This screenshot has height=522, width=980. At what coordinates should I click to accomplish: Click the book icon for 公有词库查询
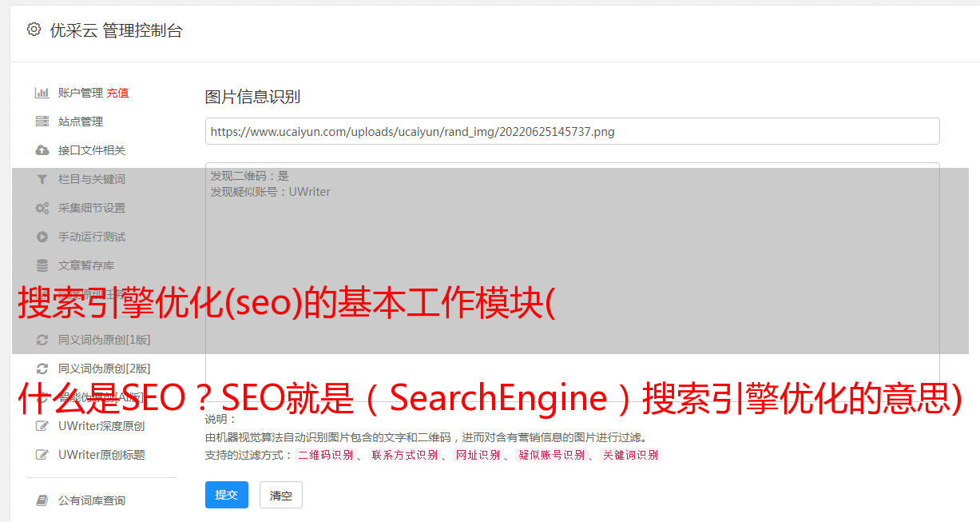pos(42,500)
